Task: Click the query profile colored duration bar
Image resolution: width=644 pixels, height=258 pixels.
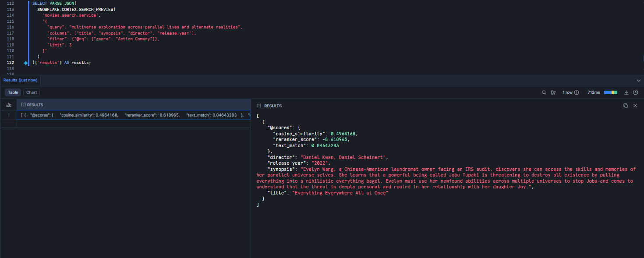Action: [x=611, y=92]
